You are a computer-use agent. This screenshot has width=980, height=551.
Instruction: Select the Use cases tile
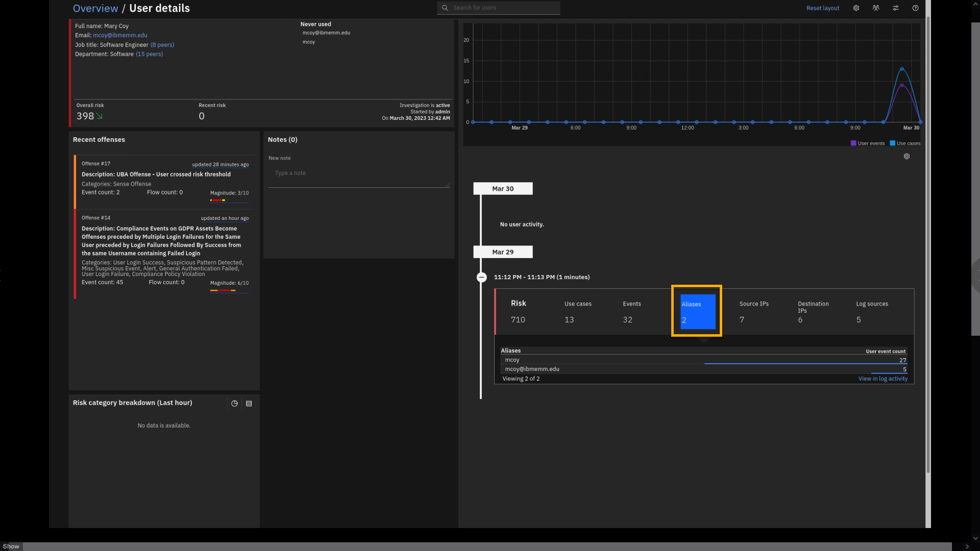578,312
